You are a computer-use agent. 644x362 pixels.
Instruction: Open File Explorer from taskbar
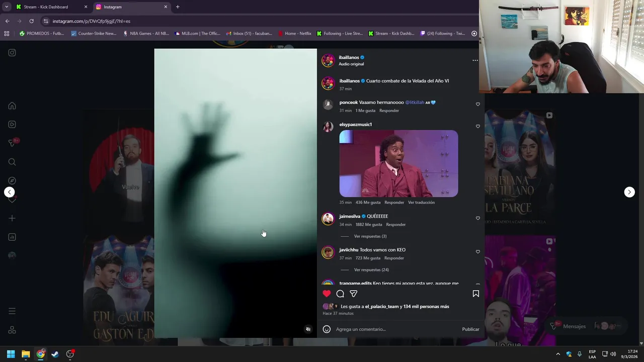26,354
